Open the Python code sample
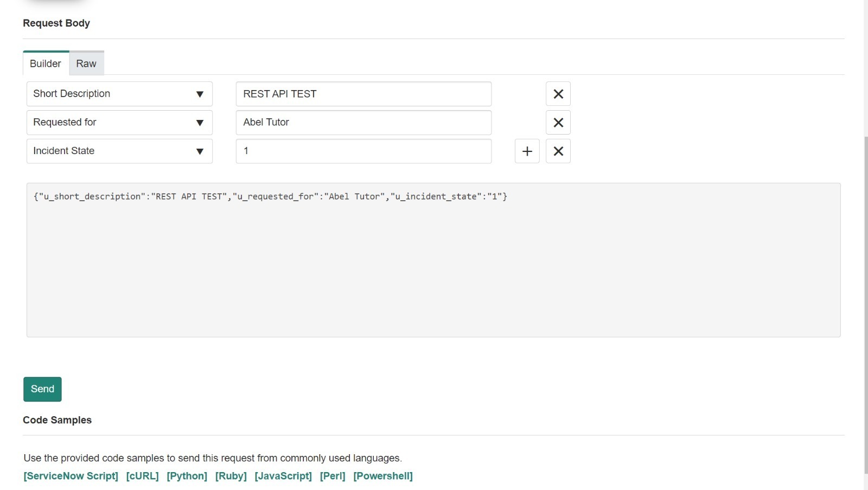The width and height of the screenshot is (868, 490). [x=187, y=476]
